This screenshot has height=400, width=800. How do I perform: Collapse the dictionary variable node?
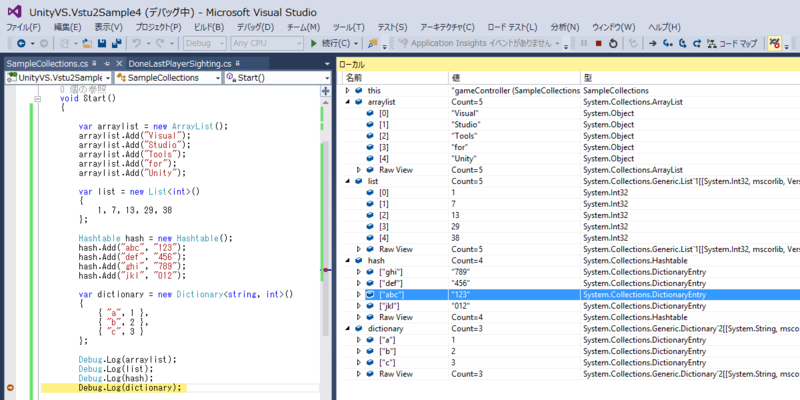coord(348,329)
